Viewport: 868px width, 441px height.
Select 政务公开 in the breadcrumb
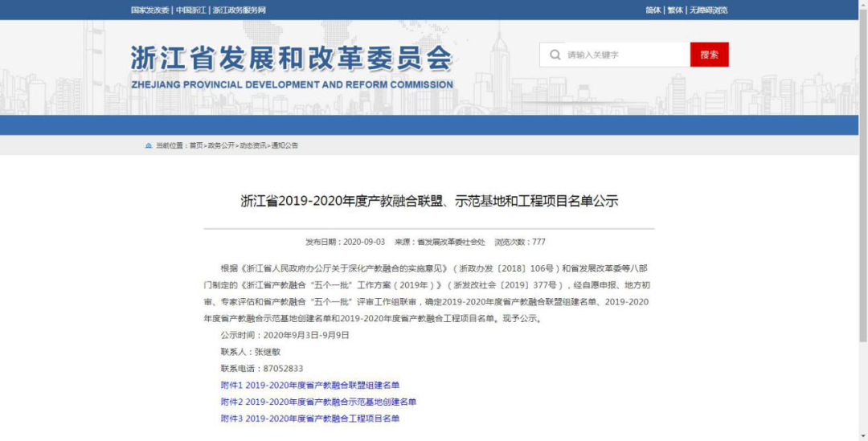(221, 145)
